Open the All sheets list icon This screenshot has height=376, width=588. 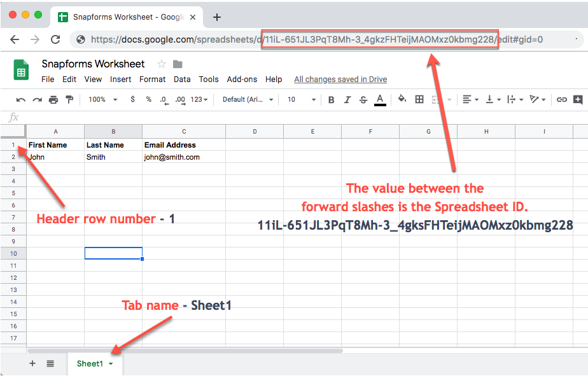(x=50, y=363)
